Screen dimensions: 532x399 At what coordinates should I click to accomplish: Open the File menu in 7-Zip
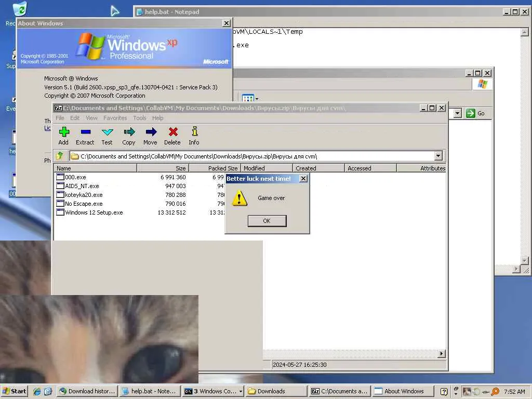[x=60, y=118]
